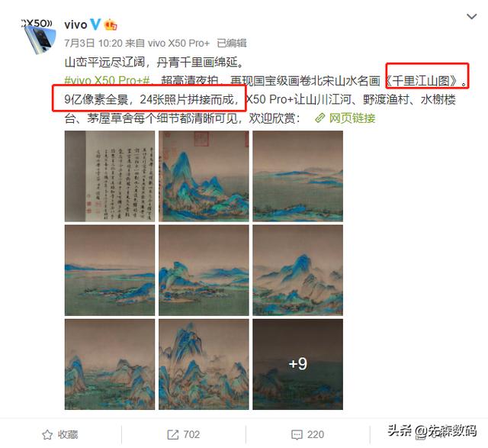Open the 网页链接 web link

tap(352, 118)
